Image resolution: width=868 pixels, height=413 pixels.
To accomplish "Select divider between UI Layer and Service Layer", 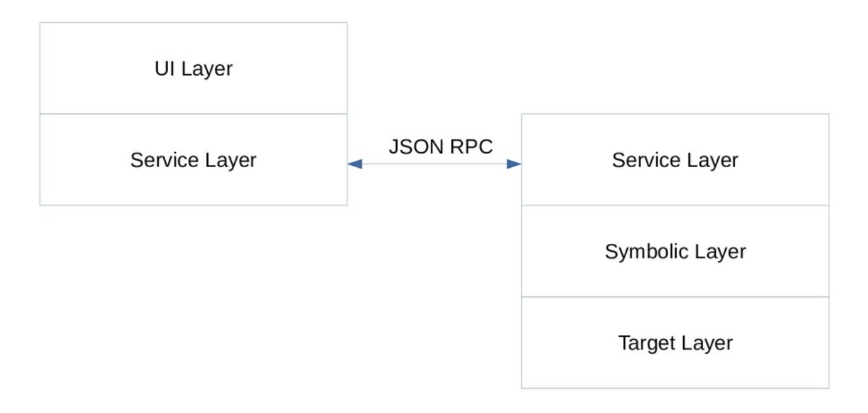I will pyautogui.click(x=193, y=114).
